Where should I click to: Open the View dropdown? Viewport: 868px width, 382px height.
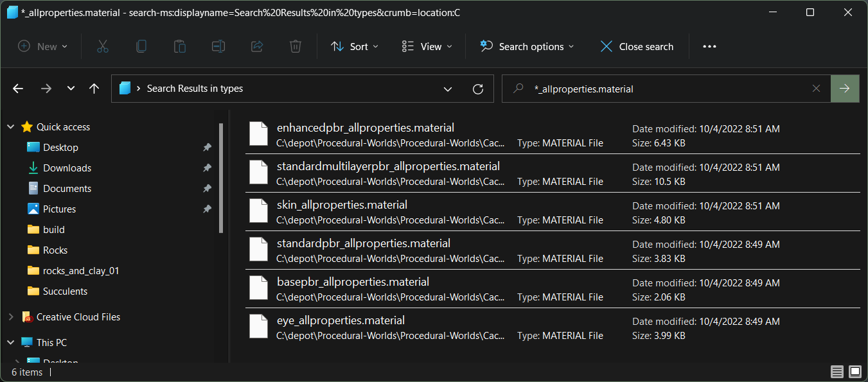(426, 46)
